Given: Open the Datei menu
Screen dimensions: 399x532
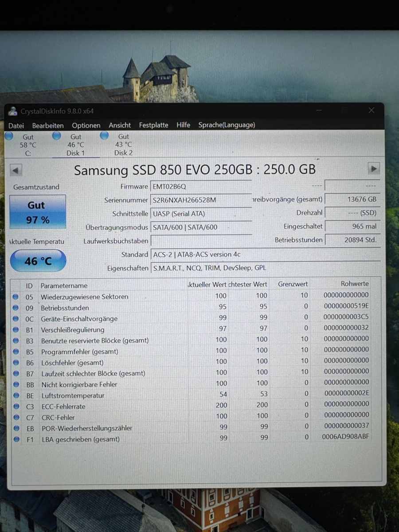Looking at the screenshot, I should click(x=16, y=125).
